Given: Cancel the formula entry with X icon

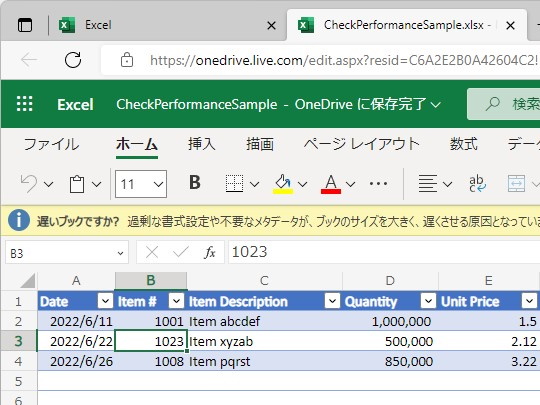Looking at the screenshot, I should coord(152,252).
